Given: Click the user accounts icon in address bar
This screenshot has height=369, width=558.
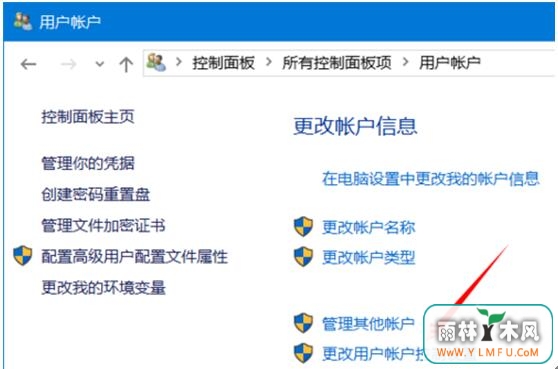Looking at the screenshot, I should click(x=156, y=62).
